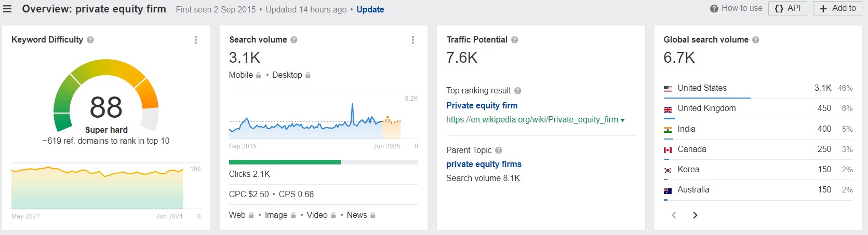Open Search volume card three-dot menu
The width and height of the screenshot is (868, 235).
413,40
